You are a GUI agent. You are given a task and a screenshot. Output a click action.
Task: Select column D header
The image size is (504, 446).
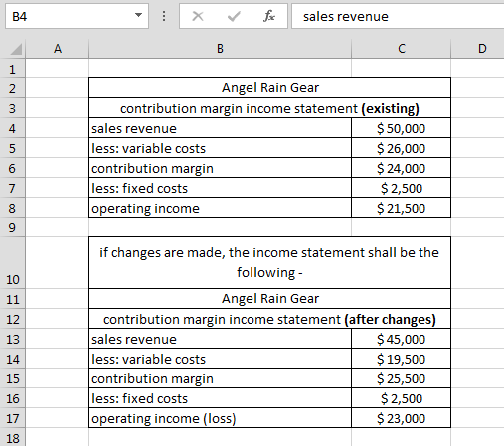tap(477, 49)
